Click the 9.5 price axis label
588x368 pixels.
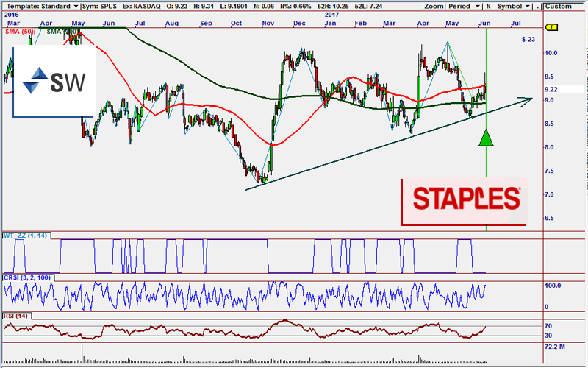pyautogui.click(x=549, y=77)
